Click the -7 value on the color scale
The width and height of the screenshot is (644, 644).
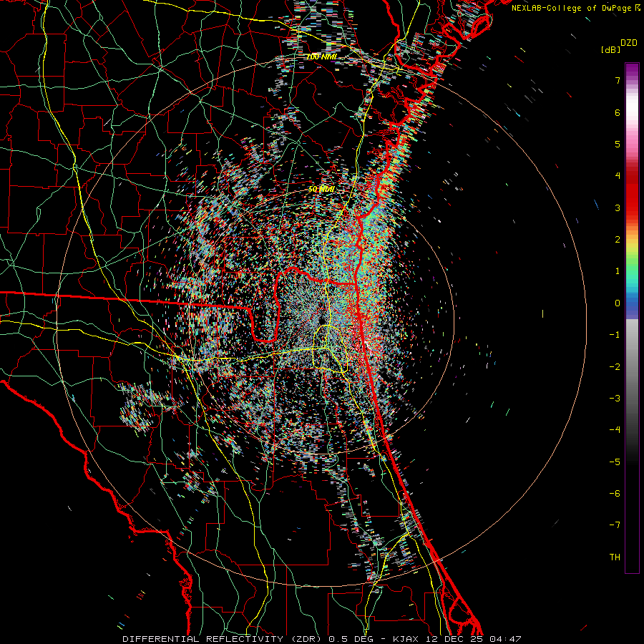pos(615,525)
